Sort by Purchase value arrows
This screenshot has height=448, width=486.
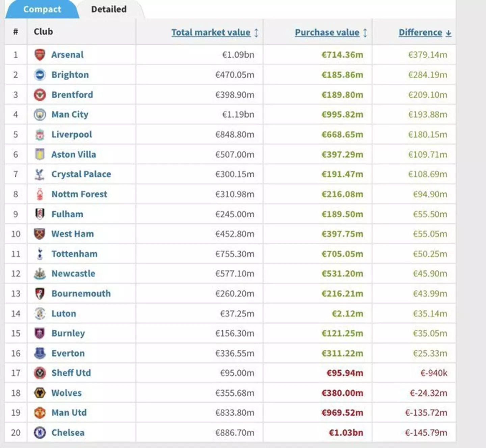point(365,33)
